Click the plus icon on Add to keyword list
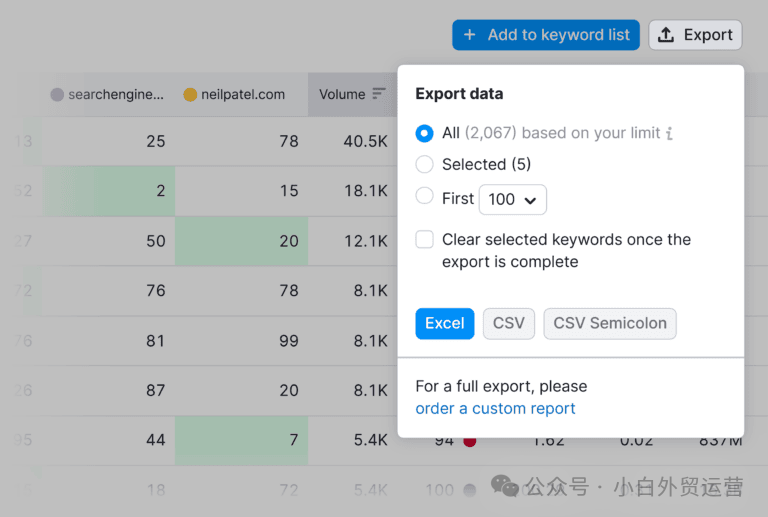 pyautogui.click(x=469, y=35)
